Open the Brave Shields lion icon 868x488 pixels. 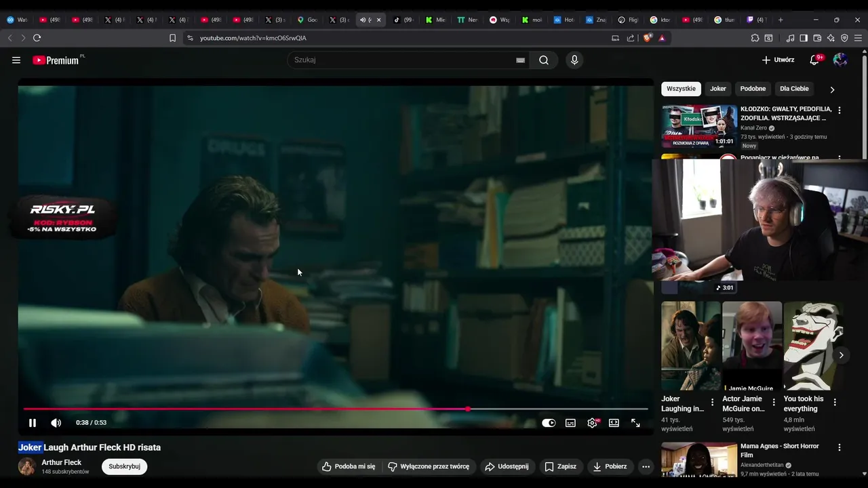point(647,38)
